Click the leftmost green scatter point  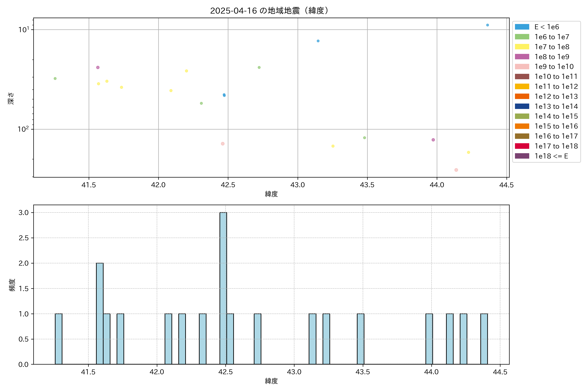[55, 79]
